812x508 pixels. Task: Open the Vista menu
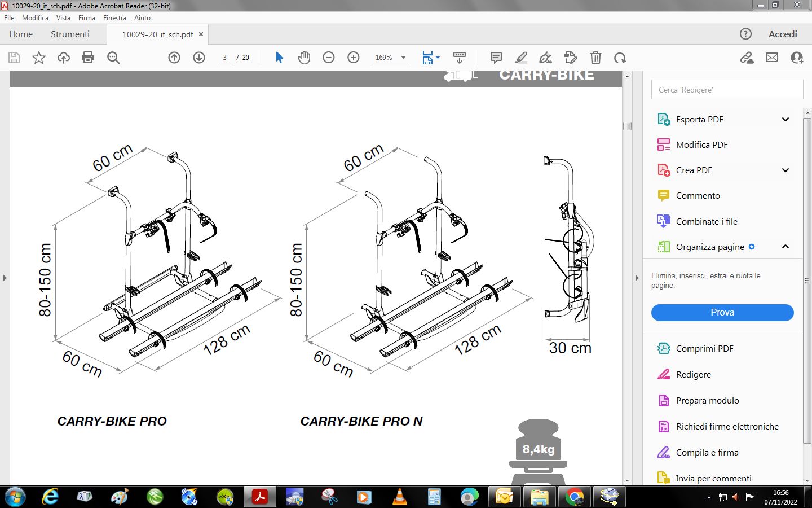63,18
